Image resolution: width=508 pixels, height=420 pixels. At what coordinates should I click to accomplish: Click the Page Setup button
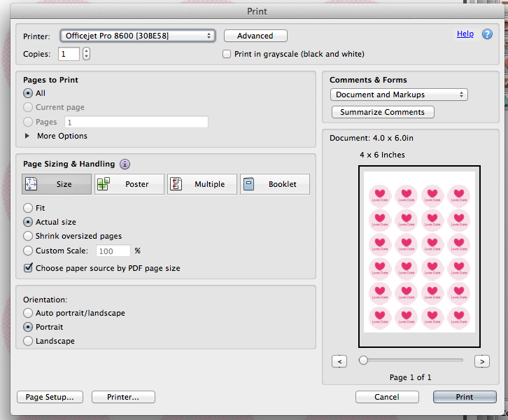(x=50, y=397)
